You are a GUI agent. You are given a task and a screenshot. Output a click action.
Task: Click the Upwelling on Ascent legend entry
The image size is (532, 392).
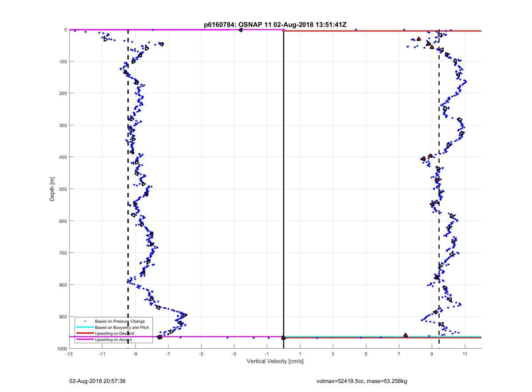pos(113,339)
